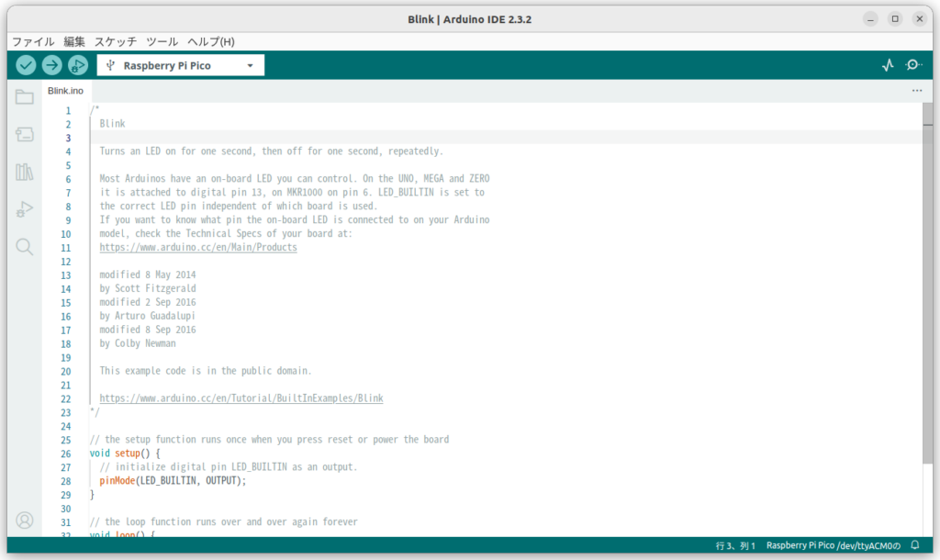The height and width of the screenshot is (560, 940).
Task: Open the ヘルプ(H) menu
Action: coord(211,41)
